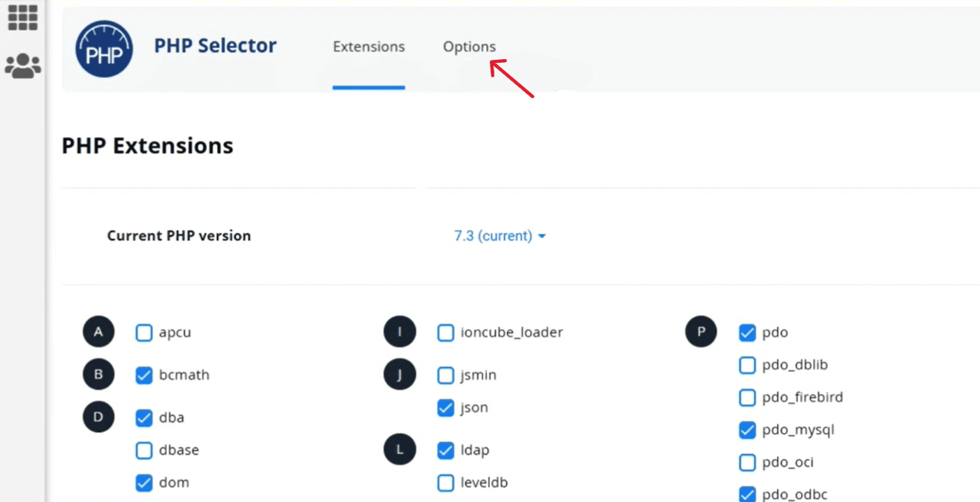Uncheck the pdo_mysql extension

(747, 430)
